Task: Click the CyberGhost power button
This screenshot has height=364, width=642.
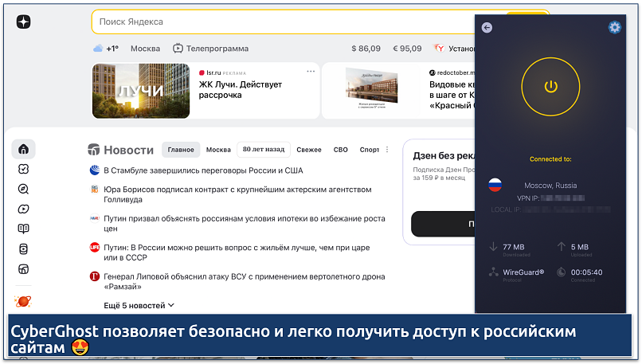Action: pos(550,86)
